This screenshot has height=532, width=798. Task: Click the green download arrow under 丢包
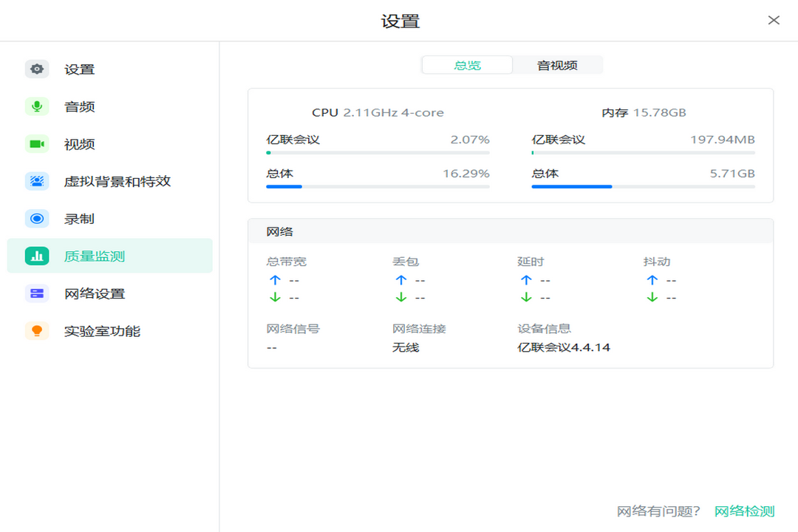click(400, 297)
